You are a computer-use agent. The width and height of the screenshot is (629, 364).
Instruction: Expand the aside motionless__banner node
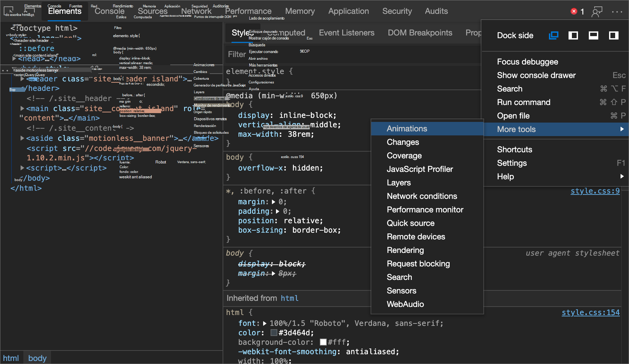point(22,138)
